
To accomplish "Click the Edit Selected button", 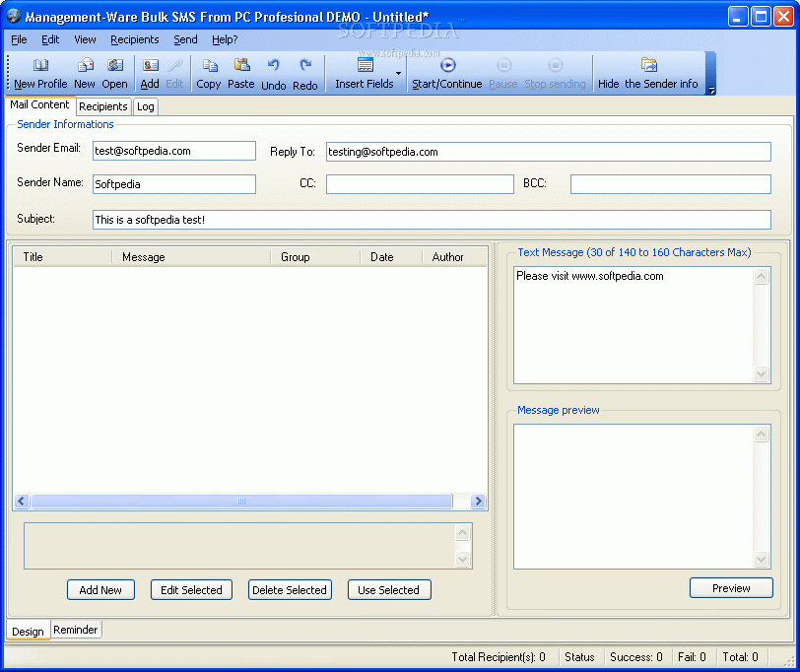I will [191, 590].
